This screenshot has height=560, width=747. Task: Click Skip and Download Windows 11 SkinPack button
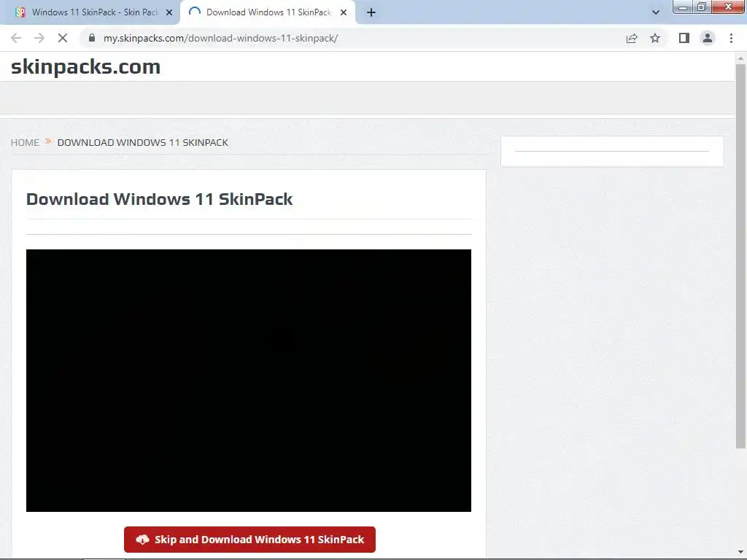point(249,540)
